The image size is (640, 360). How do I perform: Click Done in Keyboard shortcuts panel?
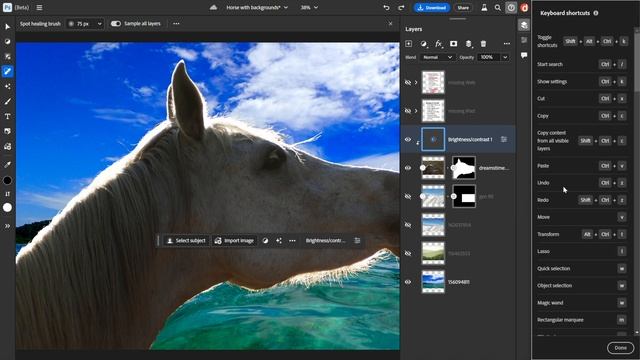point(620,348)
